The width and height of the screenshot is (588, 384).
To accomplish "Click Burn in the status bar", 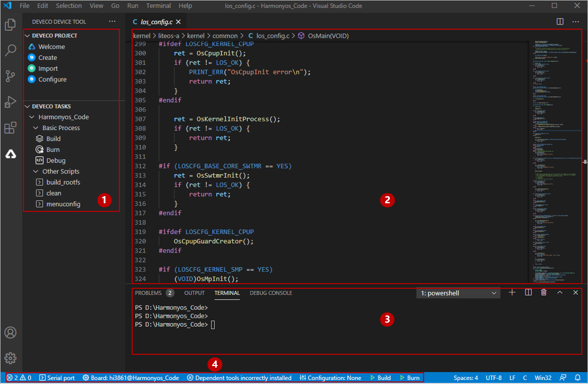I will 410,378.
